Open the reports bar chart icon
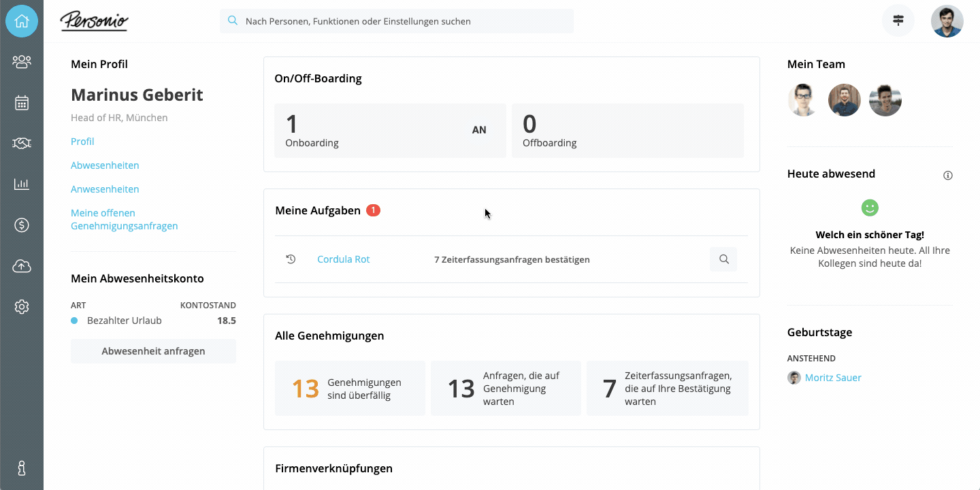 (22, 184)
